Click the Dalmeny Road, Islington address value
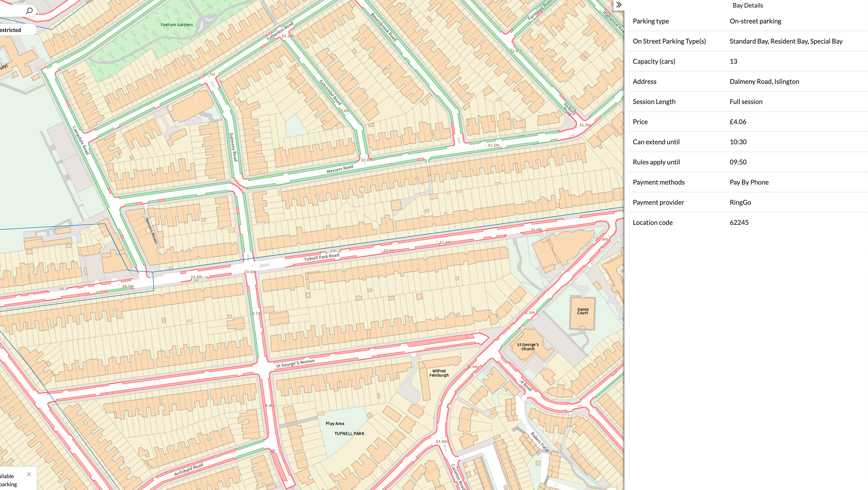Screen dimensions: 868x490 tap(764, 81)
